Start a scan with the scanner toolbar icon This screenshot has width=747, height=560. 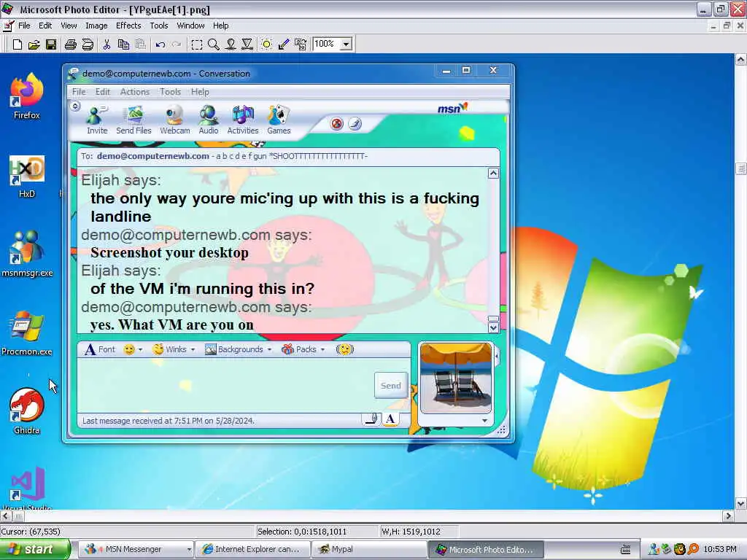pyautogui.click(x=88, y=44)
